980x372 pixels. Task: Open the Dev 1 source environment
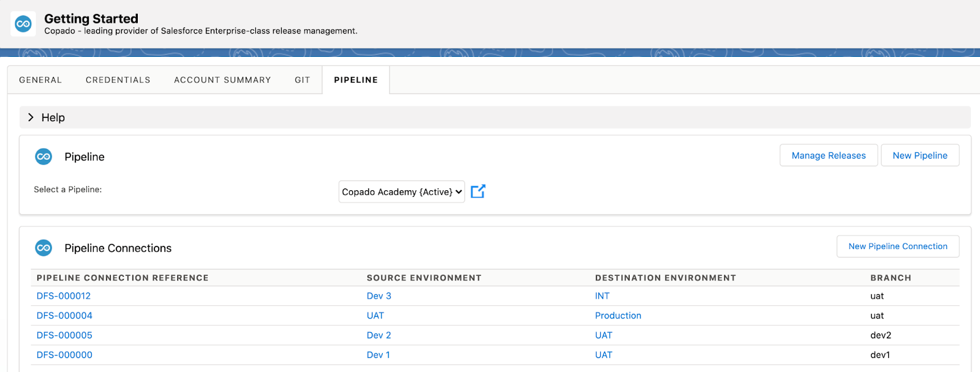pos(379,355)
